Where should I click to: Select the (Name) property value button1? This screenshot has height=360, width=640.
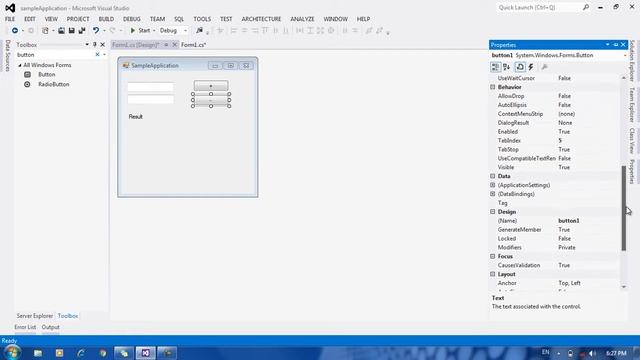point(569,221)
